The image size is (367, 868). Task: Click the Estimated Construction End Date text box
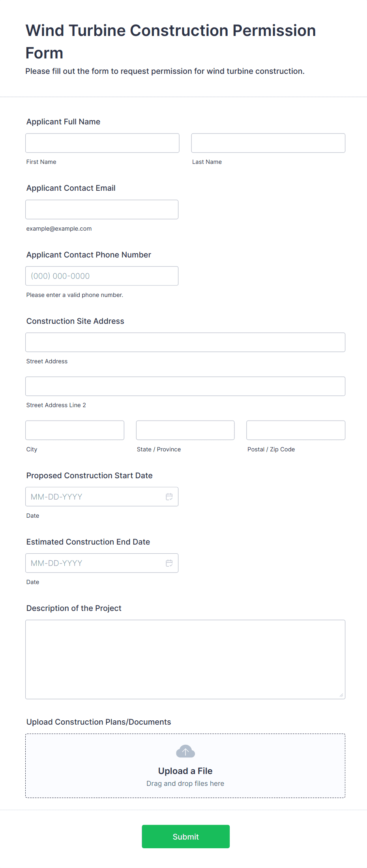pyautogui.click(x=95, y=563)
